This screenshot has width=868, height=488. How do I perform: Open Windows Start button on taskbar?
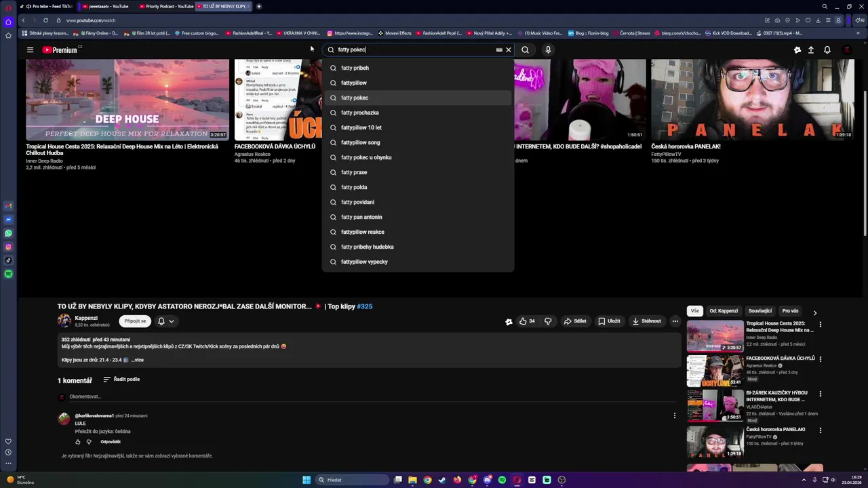307,480
